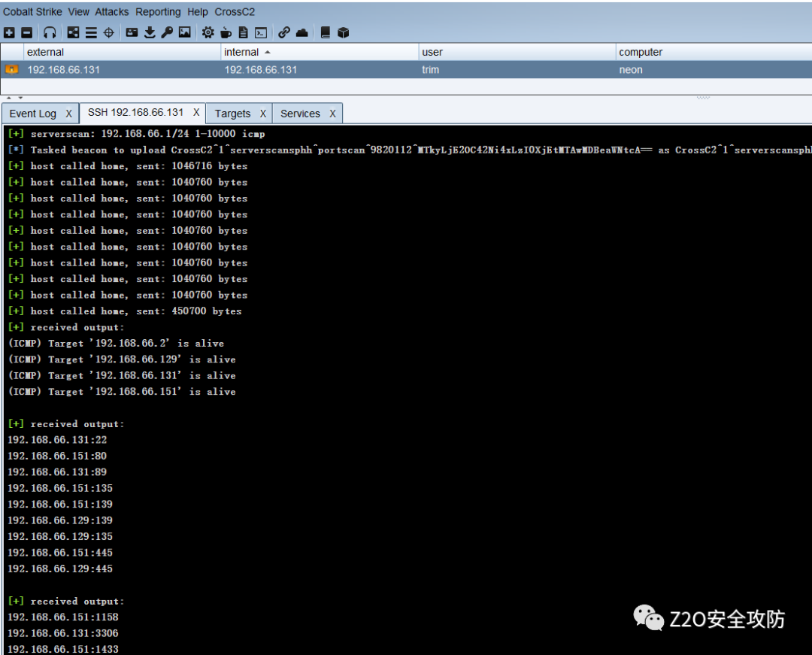Open the Help menu
812x655 pixels.
coord(197,12)
